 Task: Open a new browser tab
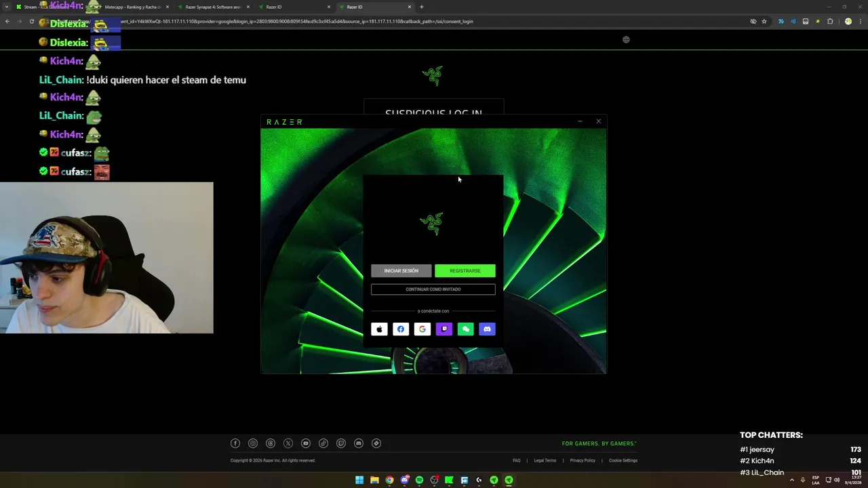click(x=422, y=7)
